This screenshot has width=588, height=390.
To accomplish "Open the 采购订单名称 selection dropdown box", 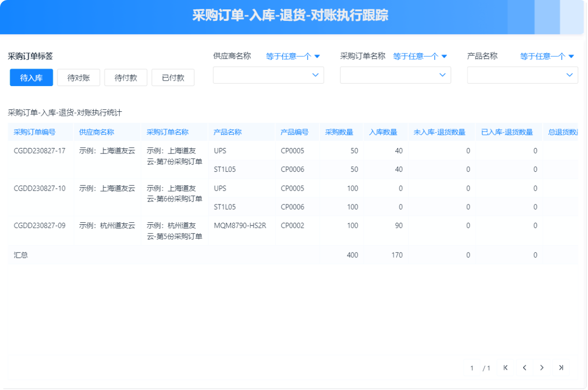I will click(x=395, y=75).
